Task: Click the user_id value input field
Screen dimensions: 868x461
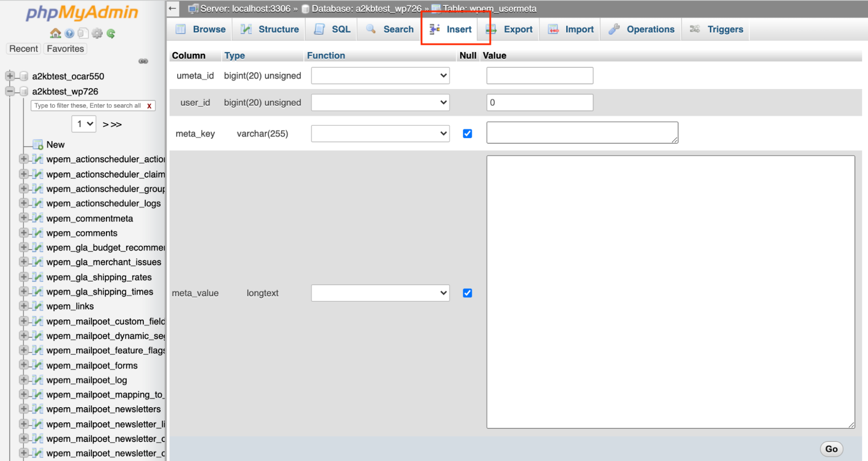Action: coord(539,102)
